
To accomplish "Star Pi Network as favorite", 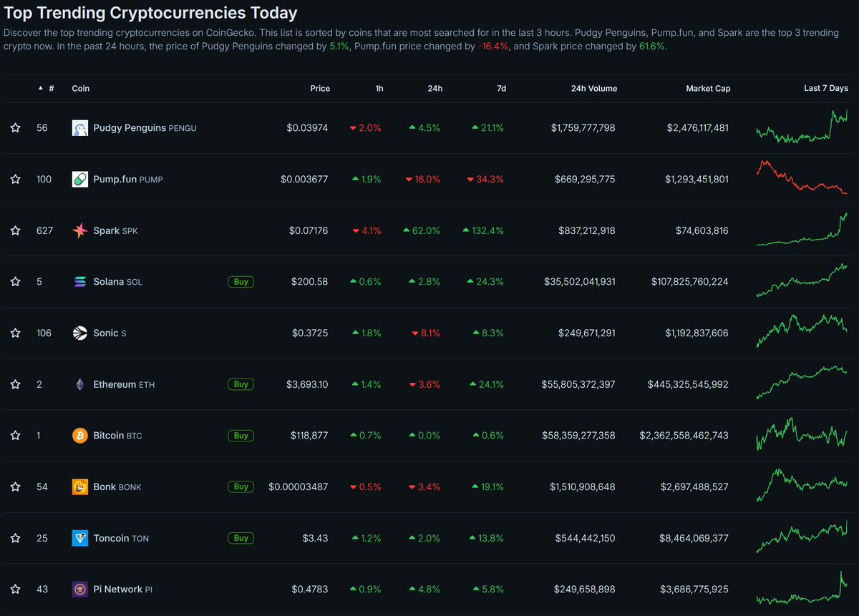I will tap(15, 590).
